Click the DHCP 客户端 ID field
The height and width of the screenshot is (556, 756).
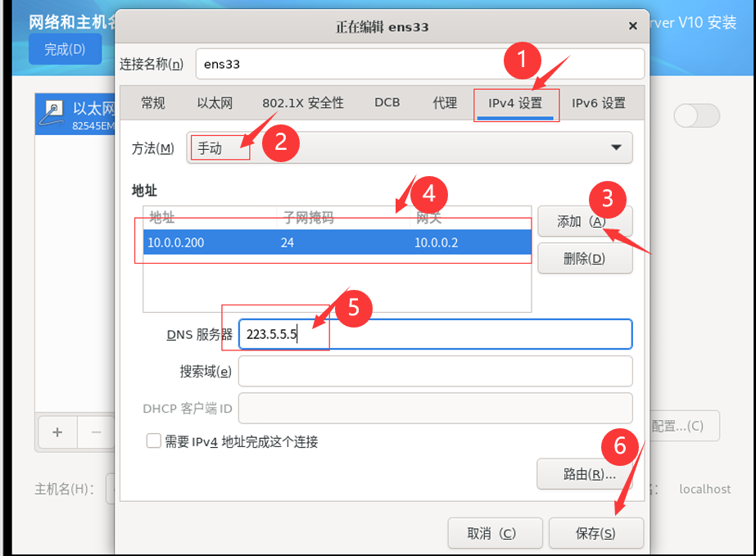(x=435, y=409)
